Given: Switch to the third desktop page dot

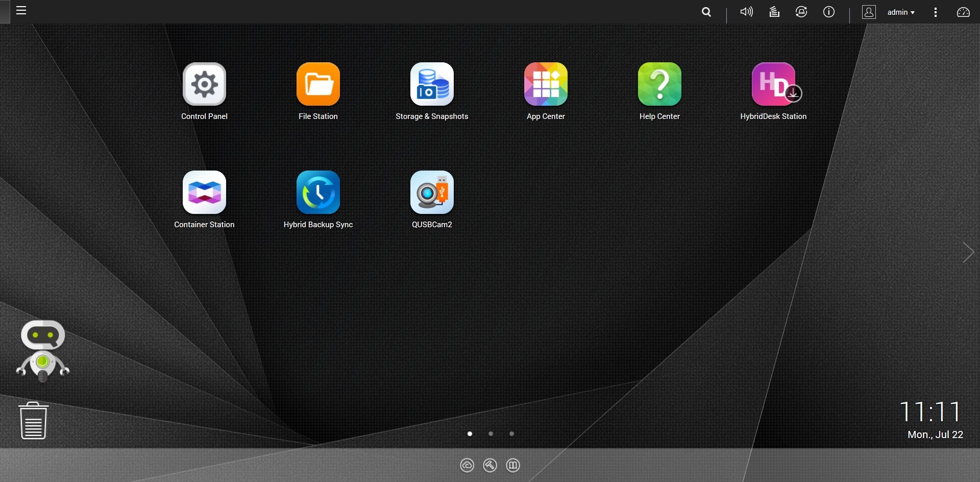Looking at the screenshot, I should [511, 434].
